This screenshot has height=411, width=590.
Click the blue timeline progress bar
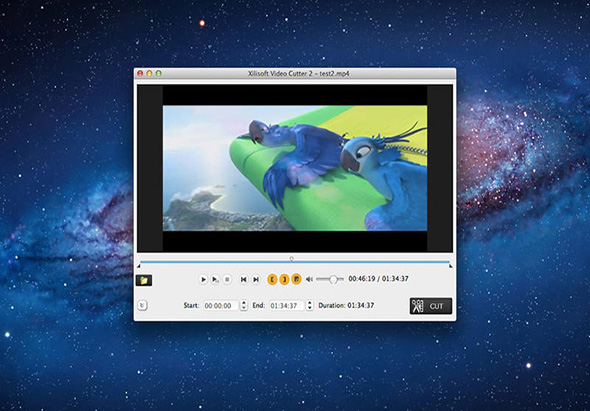(x=295, y=262)
